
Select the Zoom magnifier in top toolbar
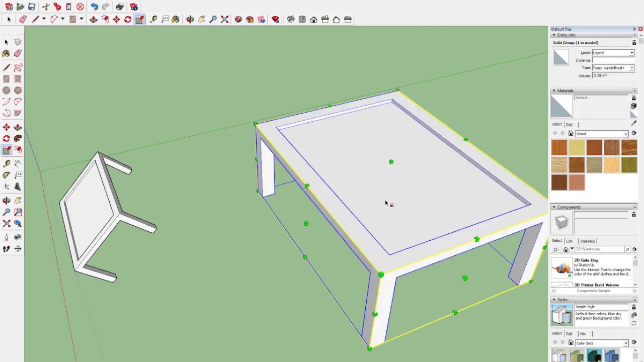(213, 19)
